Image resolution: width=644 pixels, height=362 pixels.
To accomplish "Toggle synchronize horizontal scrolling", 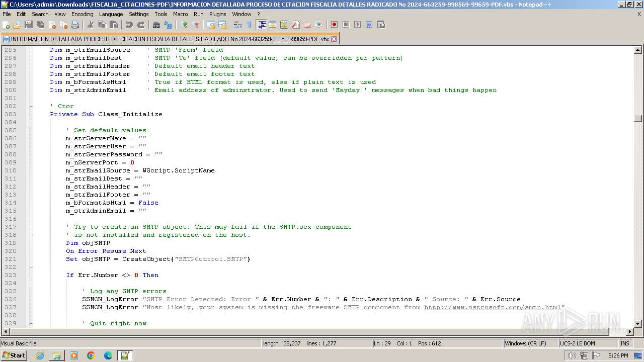I will click(222, 25).
